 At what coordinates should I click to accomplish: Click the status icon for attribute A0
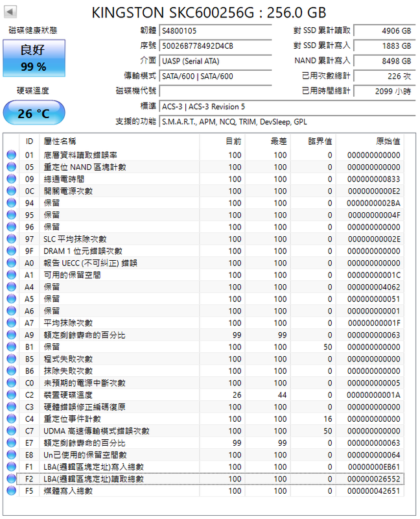11,263
